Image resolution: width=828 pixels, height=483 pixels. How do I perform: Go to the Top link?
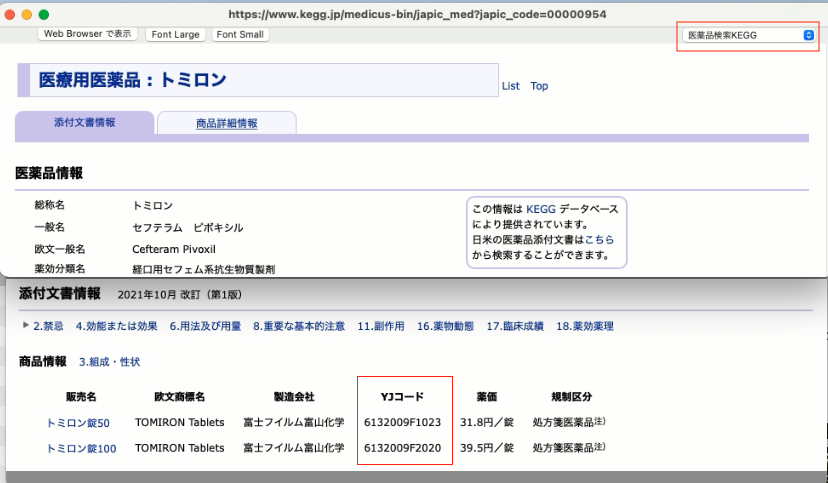539,86
